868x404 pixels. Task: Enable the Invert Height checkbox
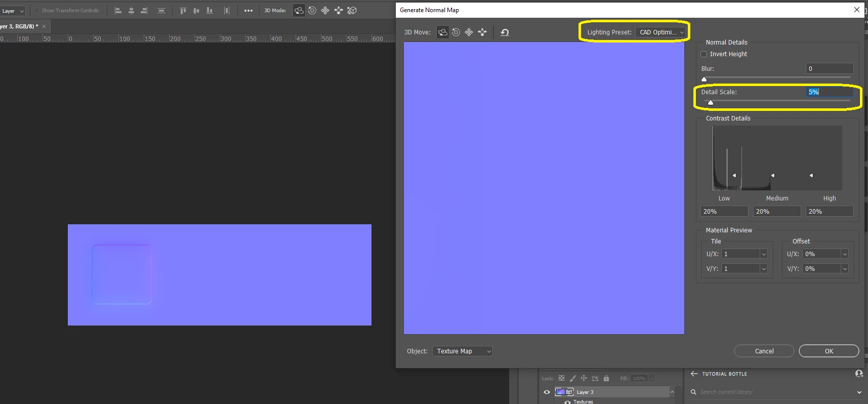[x=704, y=54]
